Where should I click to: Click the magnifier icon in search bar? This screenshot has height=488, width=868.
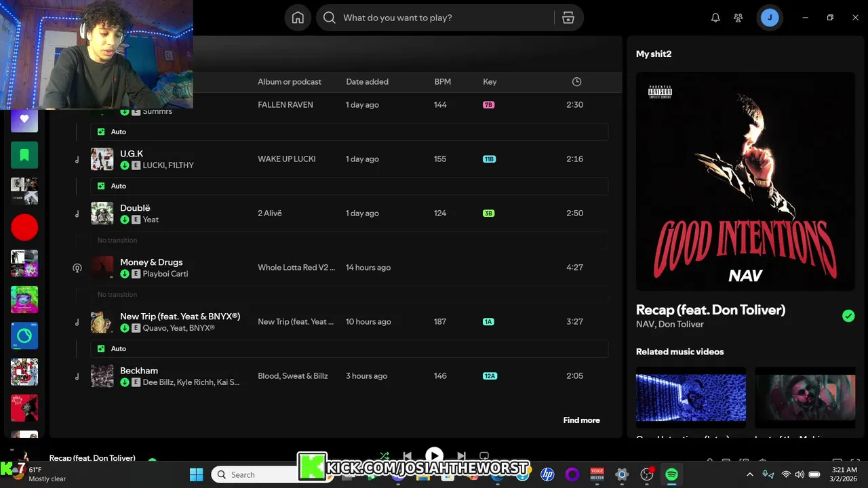(330, 18)
